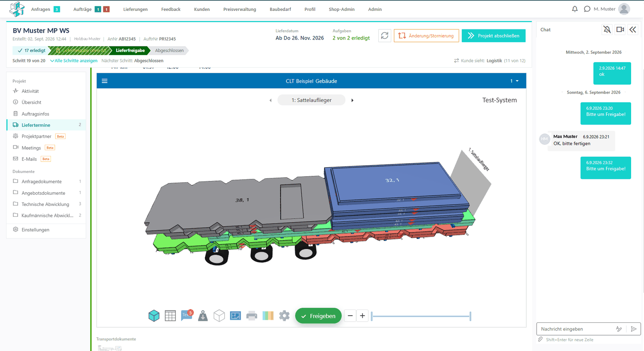Open Aktivität in sidebar
This screenshot has width=644, height=351.
click(x=46, y=91)
